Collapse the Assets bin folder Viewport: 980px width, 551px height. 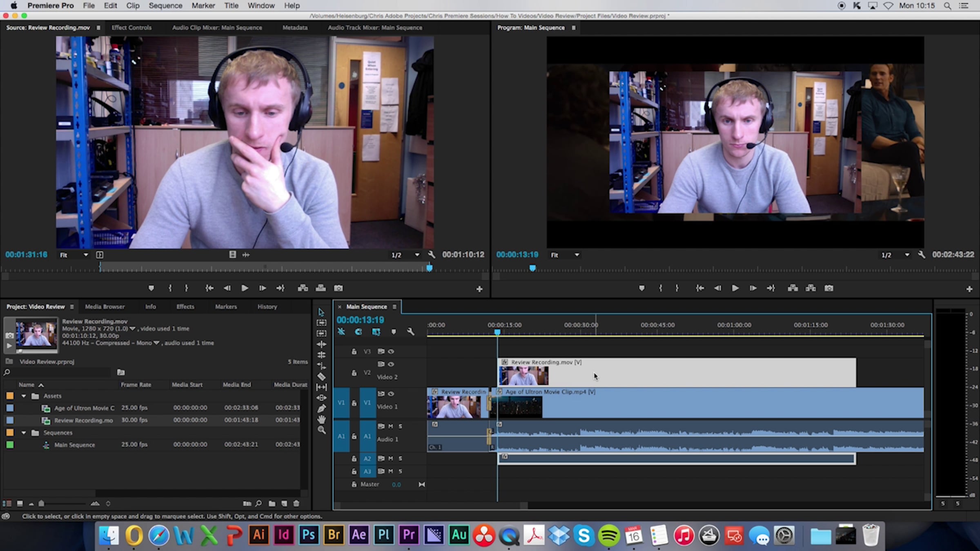(x=24, y=396)
